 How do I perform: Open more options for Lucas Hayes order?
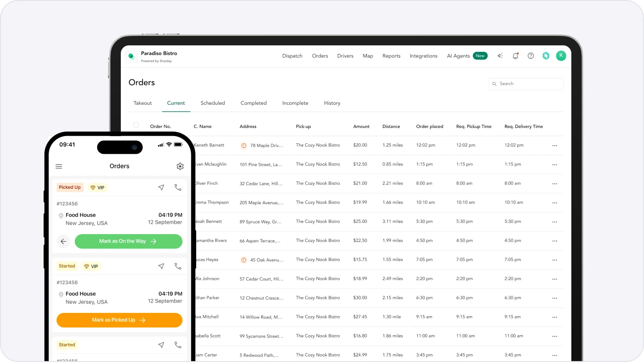555,260
